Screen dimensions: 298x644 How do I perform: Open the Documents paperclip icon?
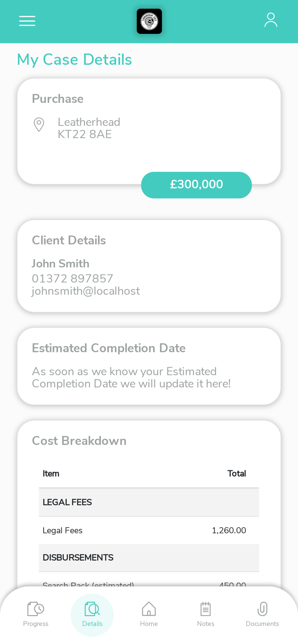pos(262,609)
